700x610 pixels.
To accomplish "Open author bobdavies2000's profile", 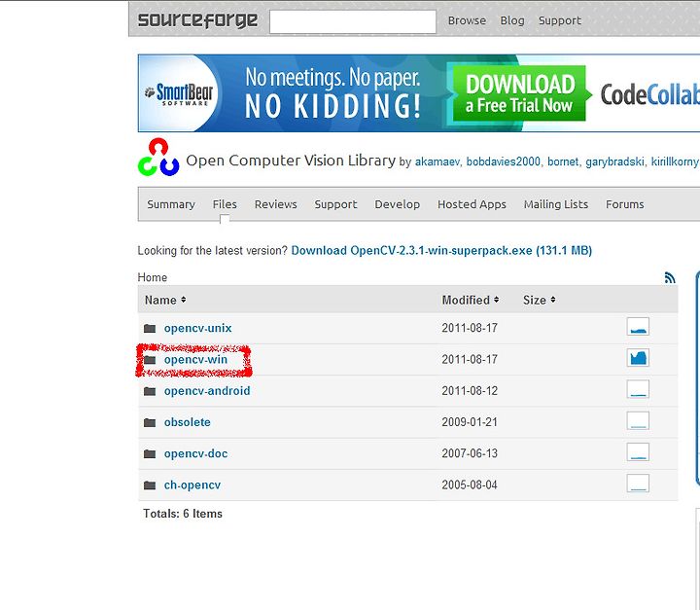I will coord(504,161).
